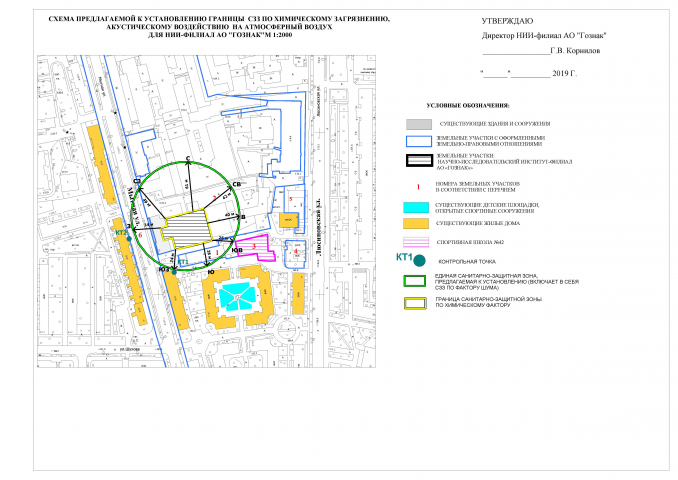Click the 'СЗ' northwest direction label
The width and height of the screenshot is (678, 480).
[138, 181]
